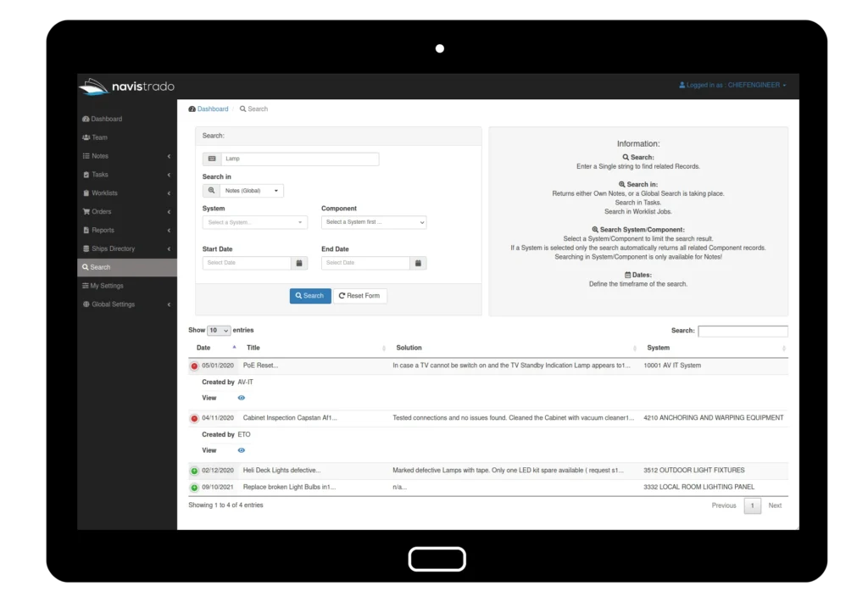The image size is (868, 614).
Task: Sort the table by Solution column
Action: tap(515, 348)
